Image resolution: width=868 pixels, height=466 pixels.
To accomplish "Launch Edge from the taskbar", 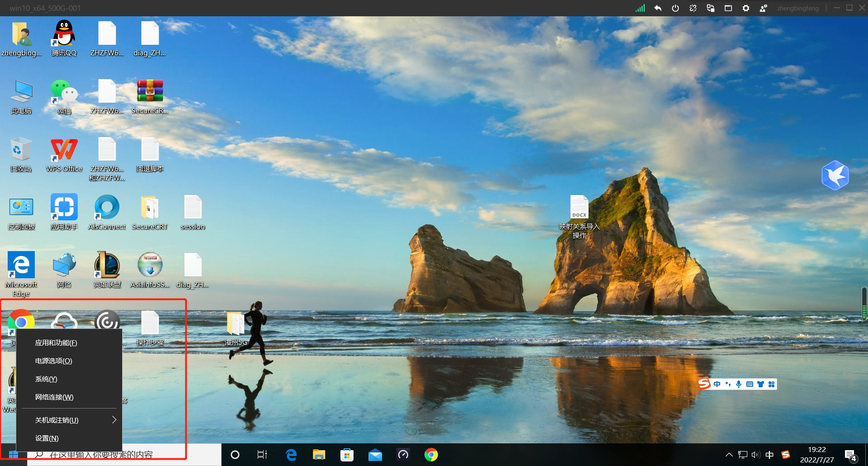I will [x=291, y=455].
